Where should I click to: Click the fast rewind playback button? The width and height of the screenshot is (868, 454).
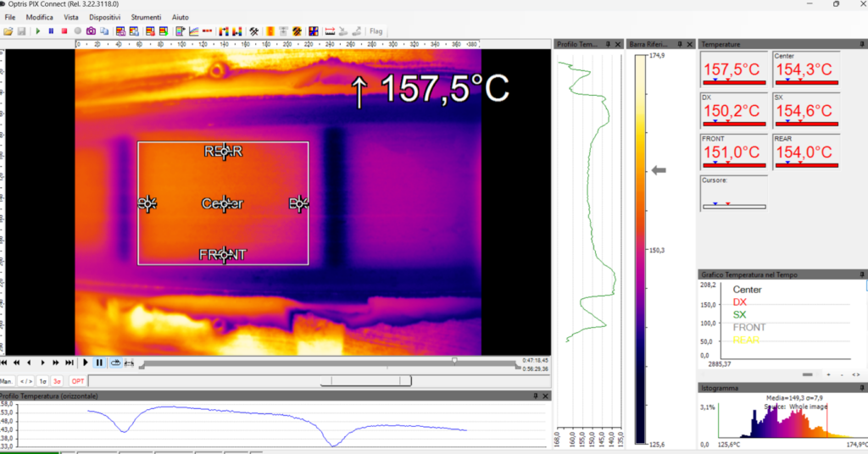17,363
